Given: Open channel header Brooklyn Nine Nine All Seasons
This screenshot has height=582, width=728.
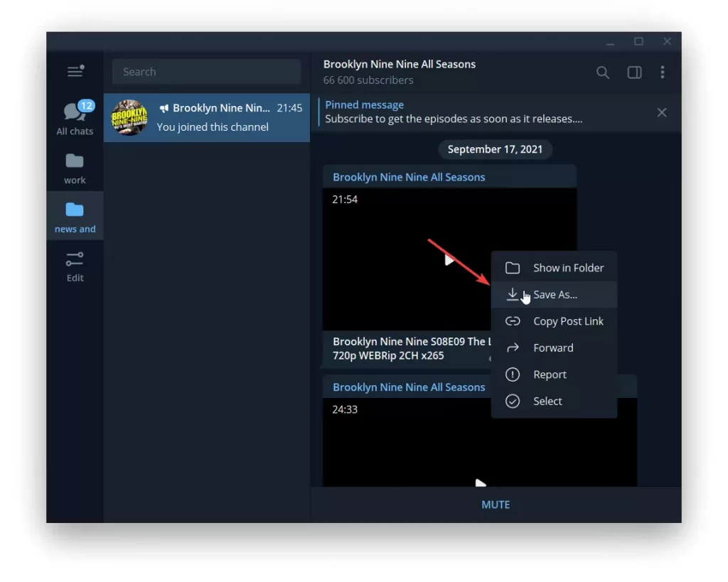Looking at the screenshot, I should click(400, 64).
